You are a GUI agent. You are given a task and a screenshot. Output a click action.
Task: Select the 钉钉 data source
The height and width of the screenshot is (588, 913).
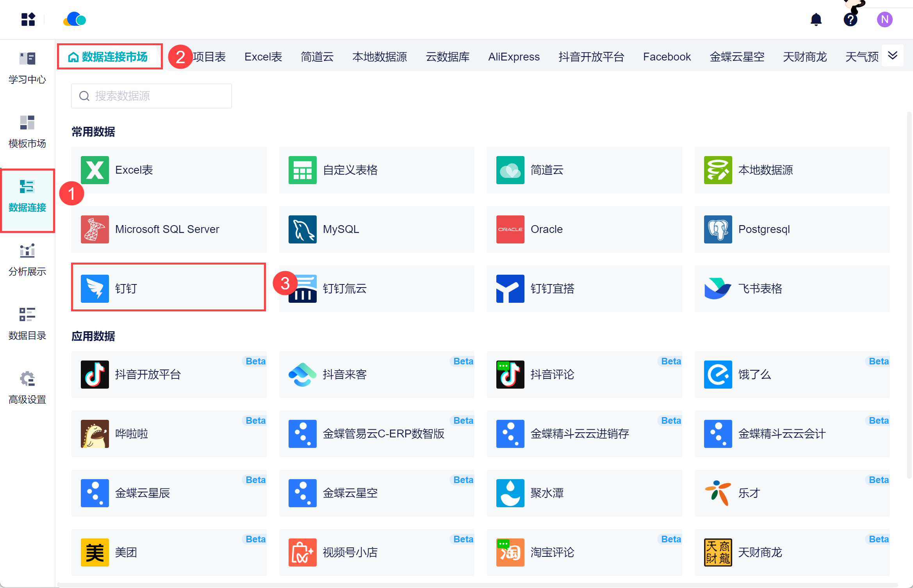point(168,288)
